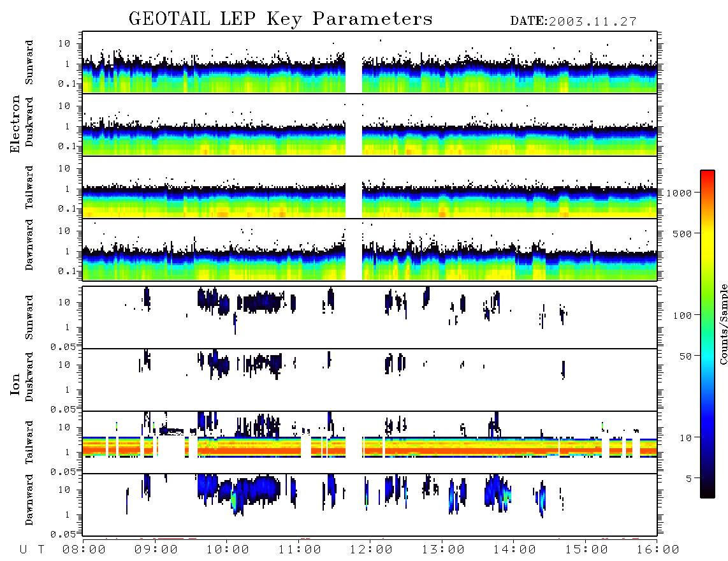Click the orange band in Ion Tailward panel
This screenshot has height=561, width=728.
(x=370, y=450)
